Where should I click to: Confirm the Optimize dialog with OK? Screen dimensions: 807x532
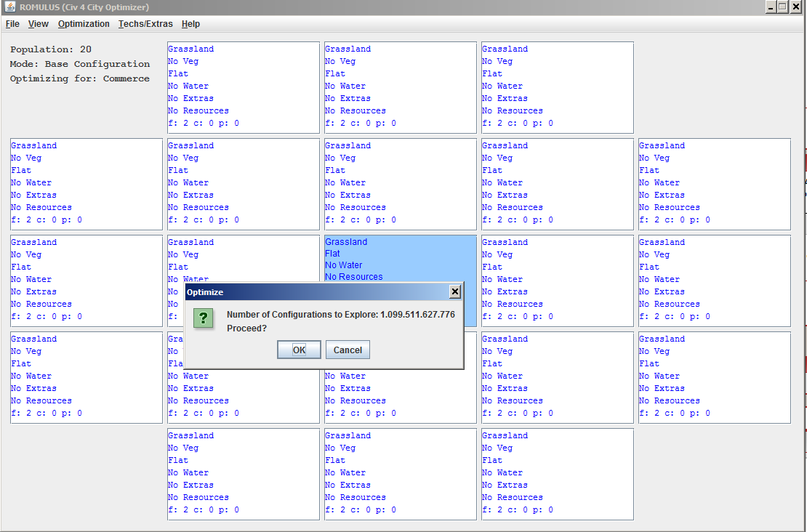299,350
